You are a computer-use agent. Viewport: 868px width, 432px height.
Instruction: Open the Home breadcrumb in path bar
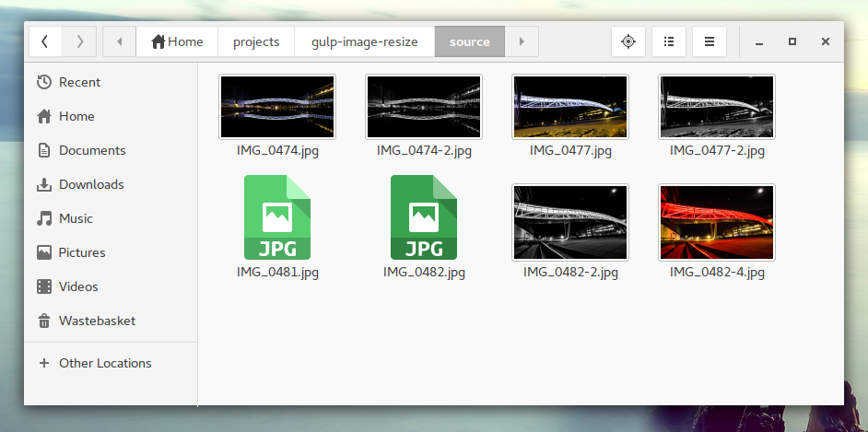point(177,41)
